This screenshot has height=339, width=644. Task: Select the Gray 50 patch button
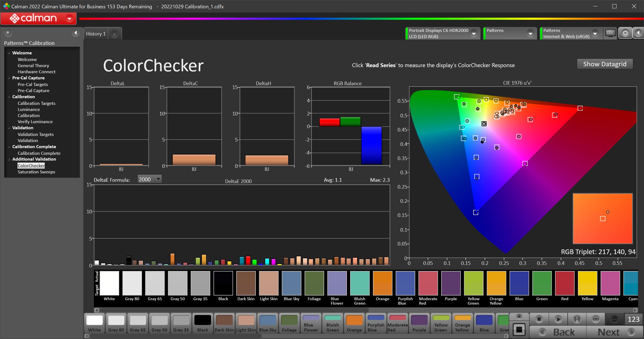coord(159,323)
